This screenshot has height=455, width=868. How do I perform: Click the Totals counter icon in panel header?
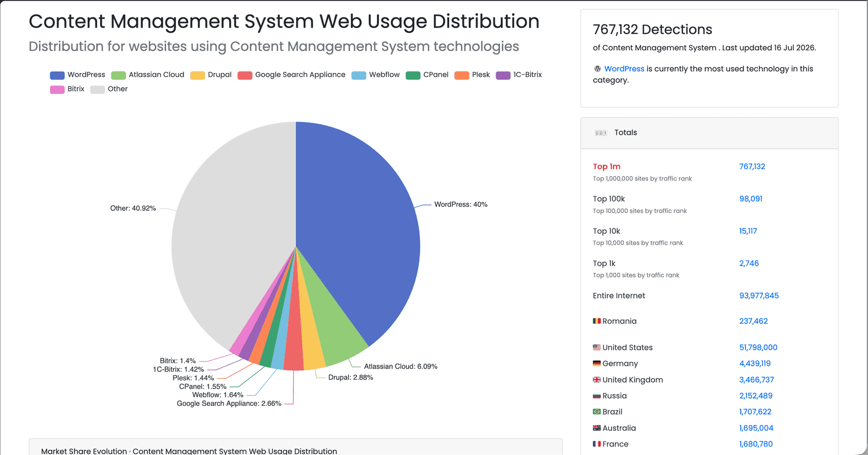pyautogui.click(x=600, y=133)
